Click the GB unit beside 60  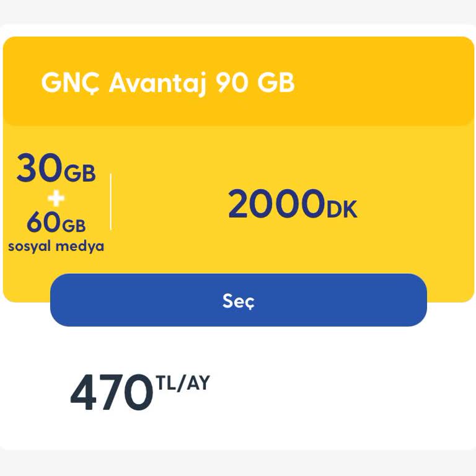point(73,225)
